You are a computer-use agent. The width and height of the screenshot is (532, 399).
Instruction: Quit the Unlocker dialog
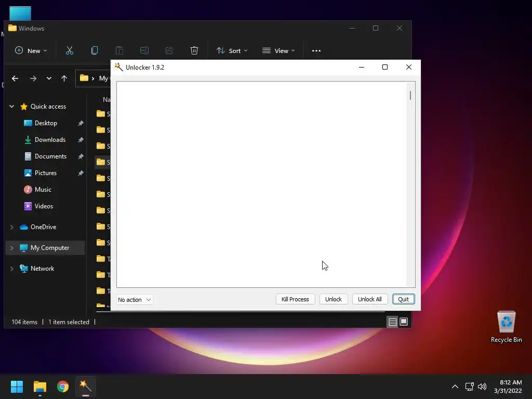tap(403, 299)
